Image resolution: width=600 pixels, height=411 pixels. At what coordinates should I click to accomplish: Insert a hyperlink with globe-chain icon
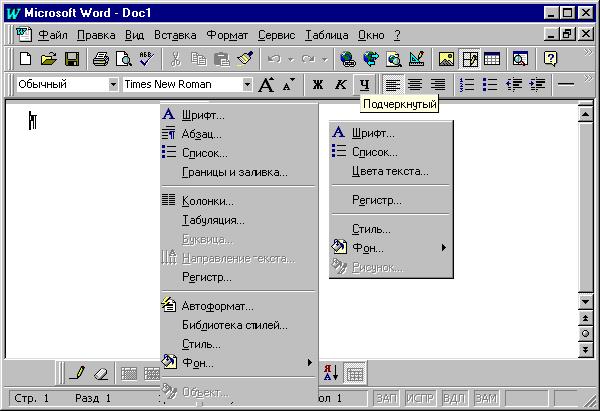(x=347, y=59)
